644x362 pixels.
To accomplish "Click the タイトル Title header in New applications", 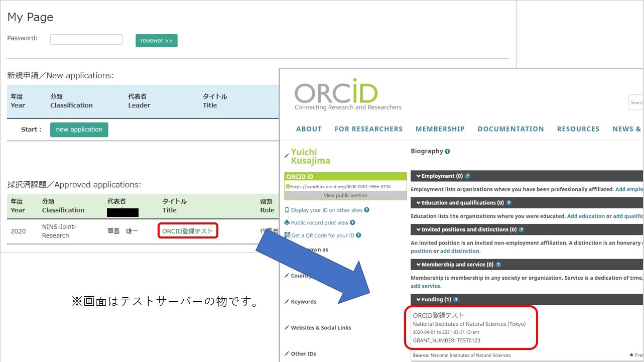I will click(215, 101).
